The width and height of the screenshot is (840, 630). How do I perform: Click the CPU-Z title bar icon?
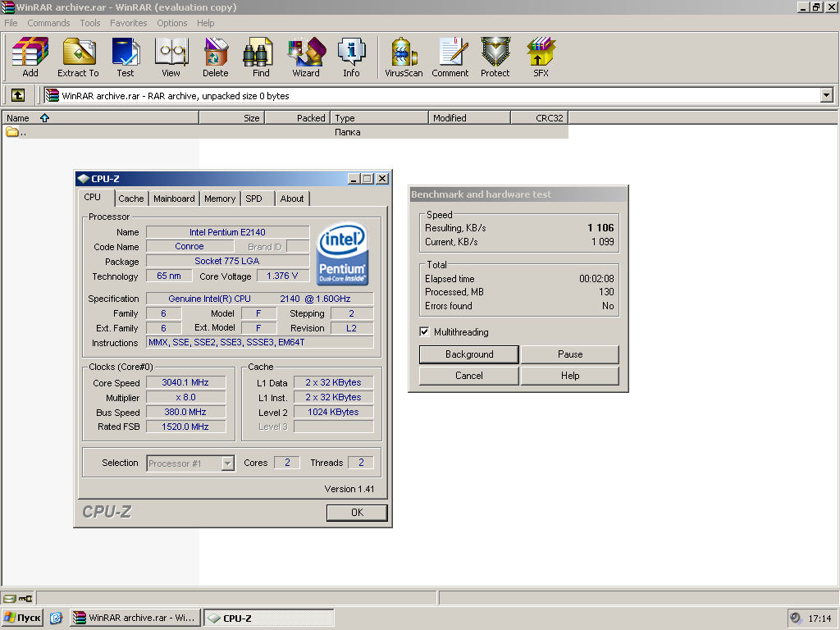coord(83,178)
